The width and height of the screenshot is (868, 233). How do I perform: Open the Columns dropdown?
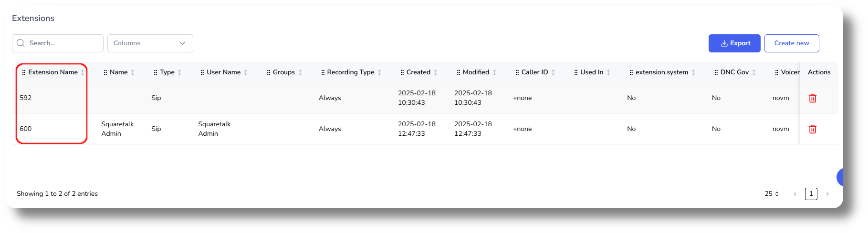(150, 43)
